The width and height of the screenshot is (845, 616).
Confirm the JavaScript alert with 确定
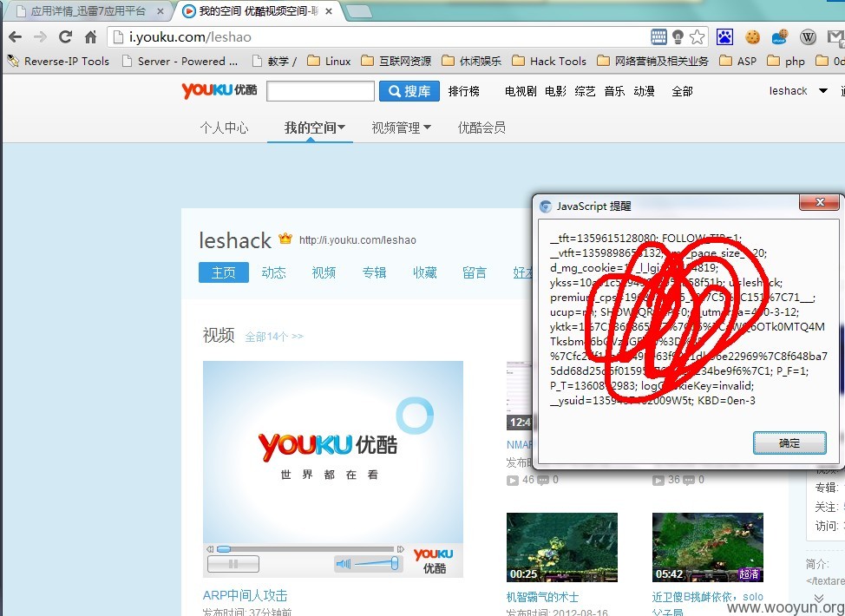789,443
